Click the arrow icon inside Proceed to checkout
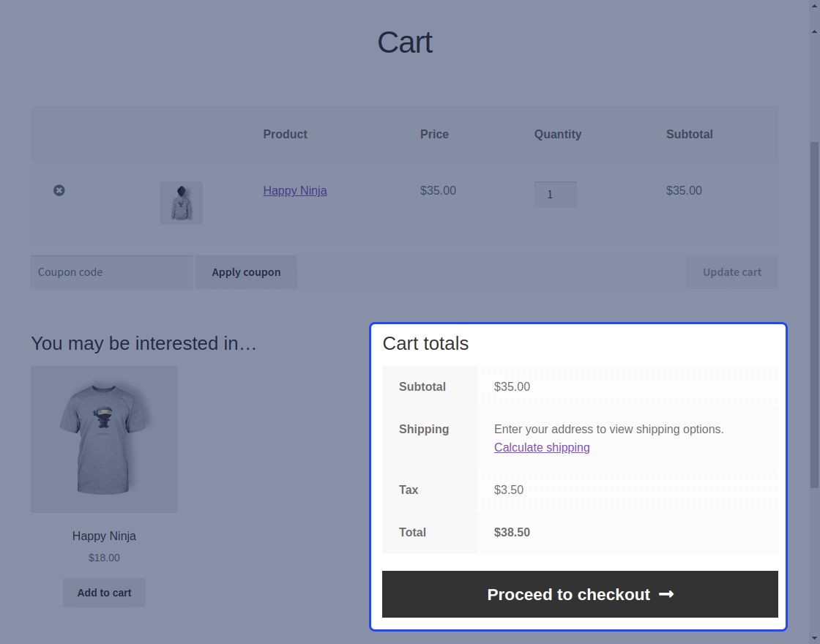The height and width of the screenshot is (644, 820). pos(666,594)
